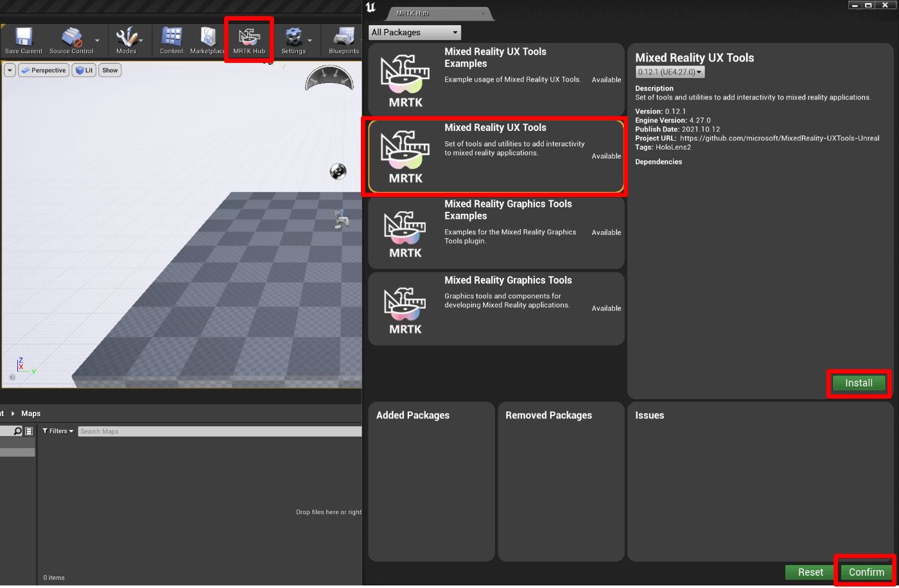Click the Removed Packages panel heading
The height and width of the screenshot is (588, 899).
[548, 415]
